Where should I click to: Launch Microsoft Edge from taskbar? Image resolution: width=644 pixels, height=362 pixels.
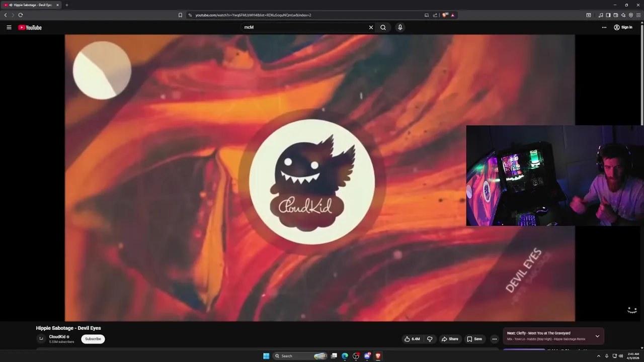[345, 356]
